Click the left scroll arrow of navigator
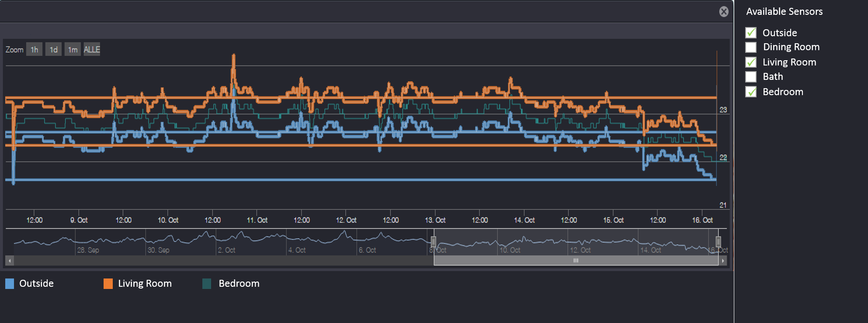Image resolution: width=868 pixels, height=323 pixels. [x=10, y=261]
